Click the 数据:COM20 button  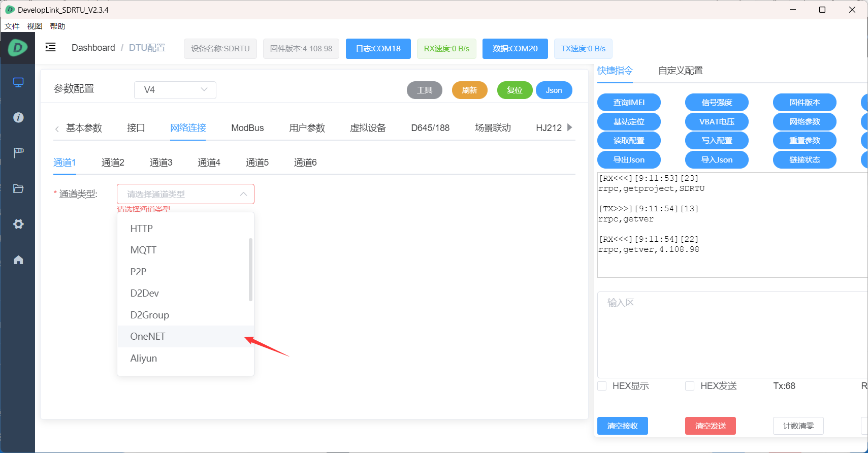(x=515, y=49)
